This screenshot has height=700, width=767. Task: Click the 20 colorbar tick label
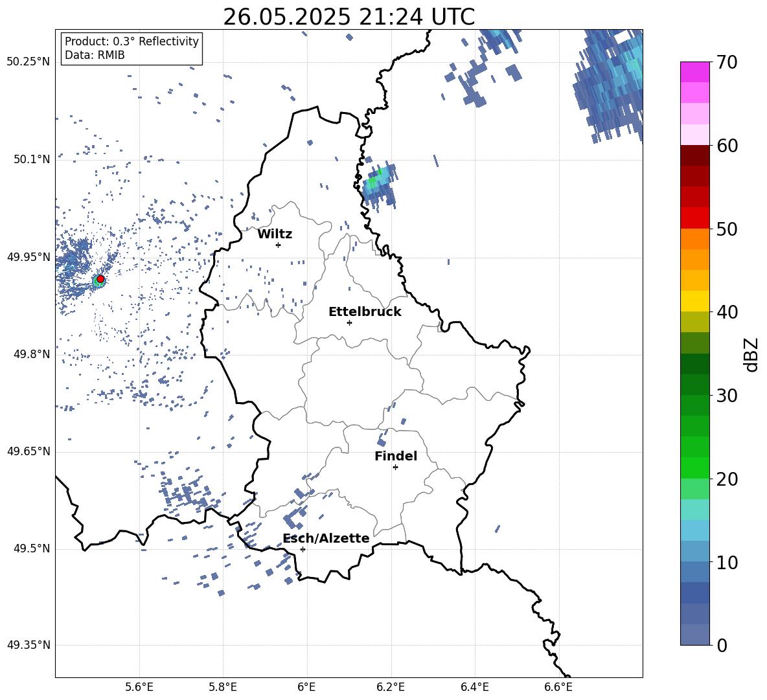[x=727, y=479]
